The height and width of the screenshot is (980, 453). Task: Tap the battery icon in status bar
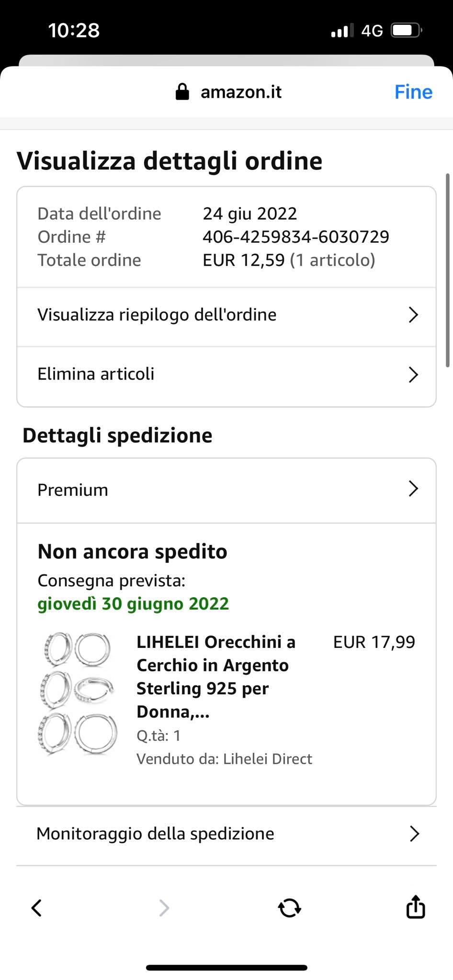tap(407, 31)
